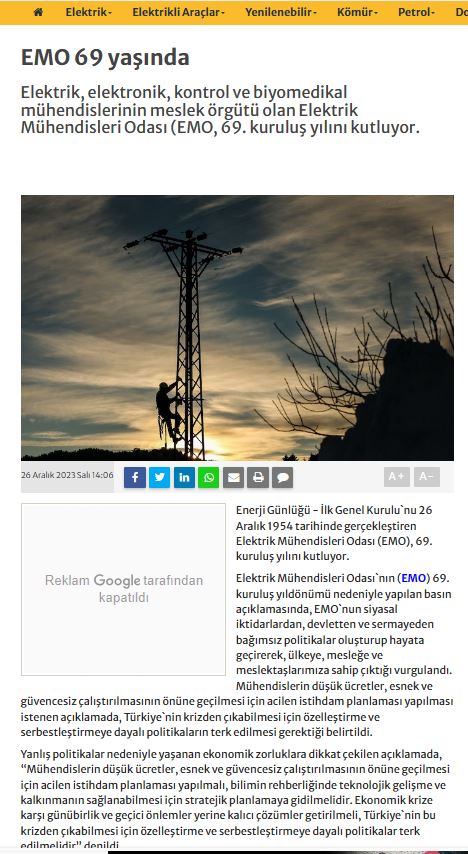Share article on Twitter
468x854 pixels.
click(x=160, y=478)
